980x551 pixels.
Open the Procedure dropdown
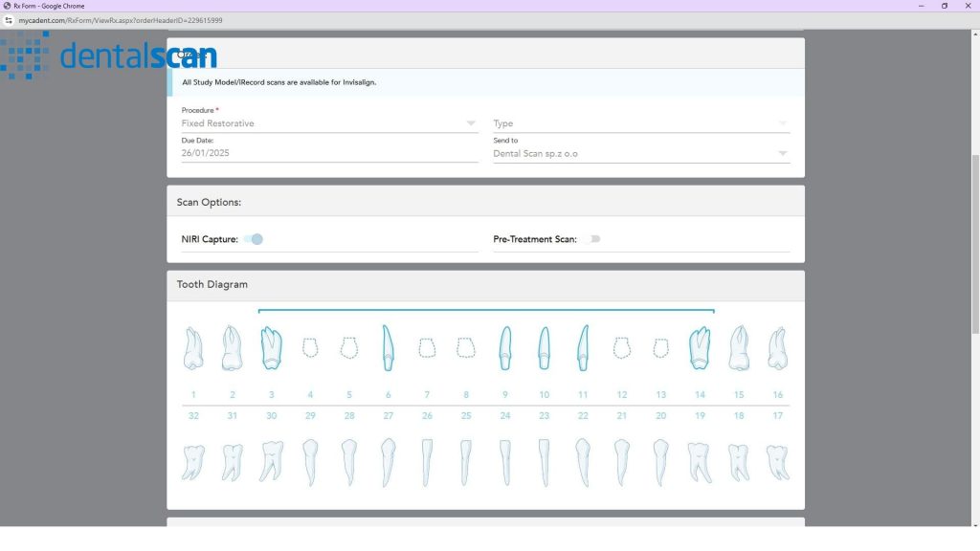point(329,123)
